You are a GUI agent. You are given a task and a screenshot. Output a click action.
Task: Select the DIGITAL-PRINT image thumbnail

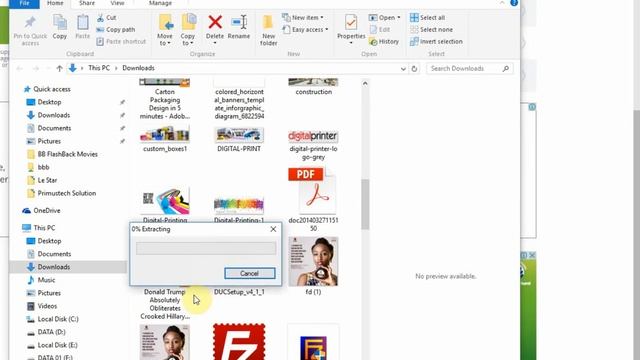pyautogui.click(x=239, y=134)
